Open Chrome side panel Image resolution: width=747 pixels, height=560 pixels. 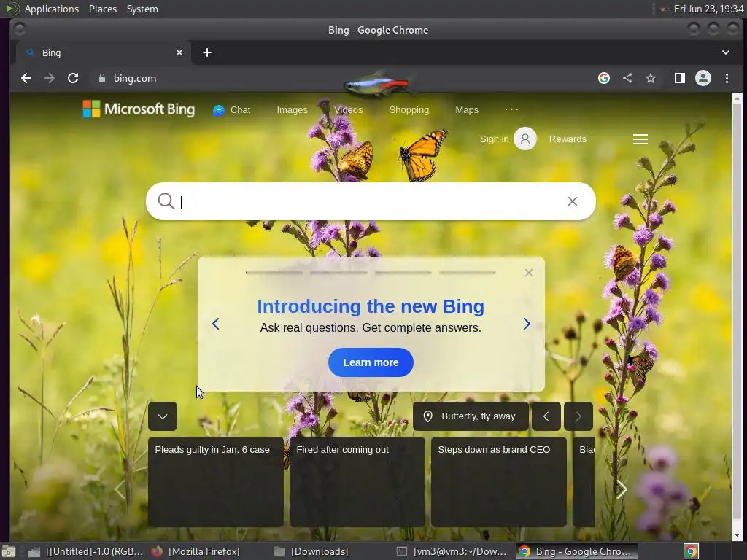pos(680,78)
